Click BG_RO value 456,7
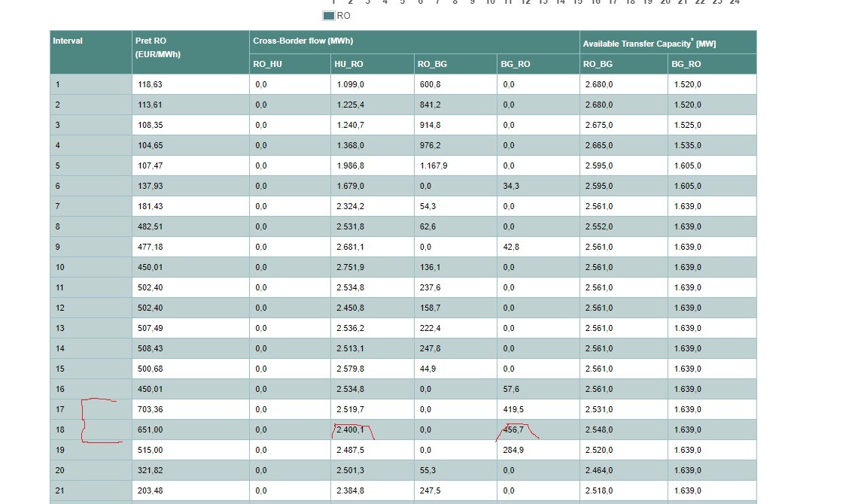This screenshot has height=504, width=867. click(x=513, y=430)
